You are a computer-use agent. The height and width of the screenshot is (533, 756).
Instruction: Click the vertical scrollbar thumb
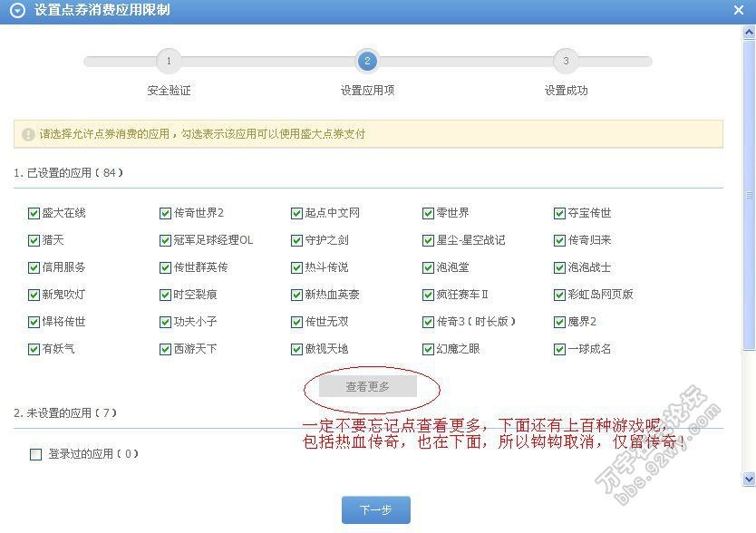click(x=749, y=195)
